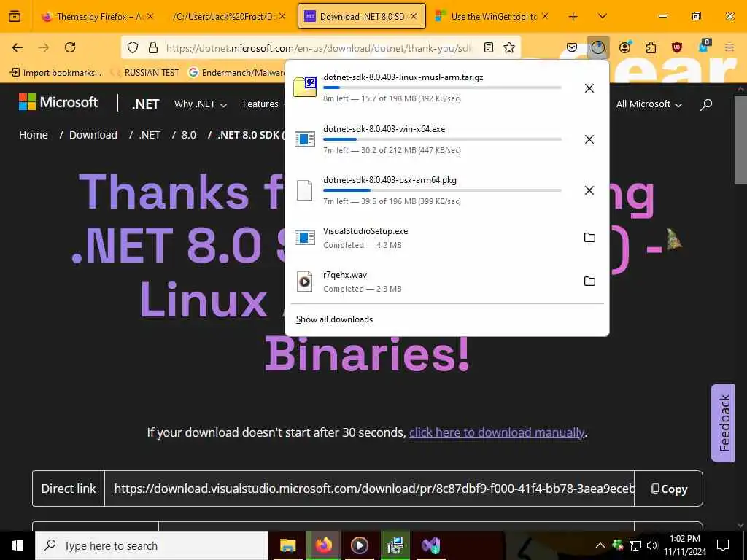This screenshot has width=747, height=560.
Task: Open the Windows Start menu
Action: click(x=18, y=545)
